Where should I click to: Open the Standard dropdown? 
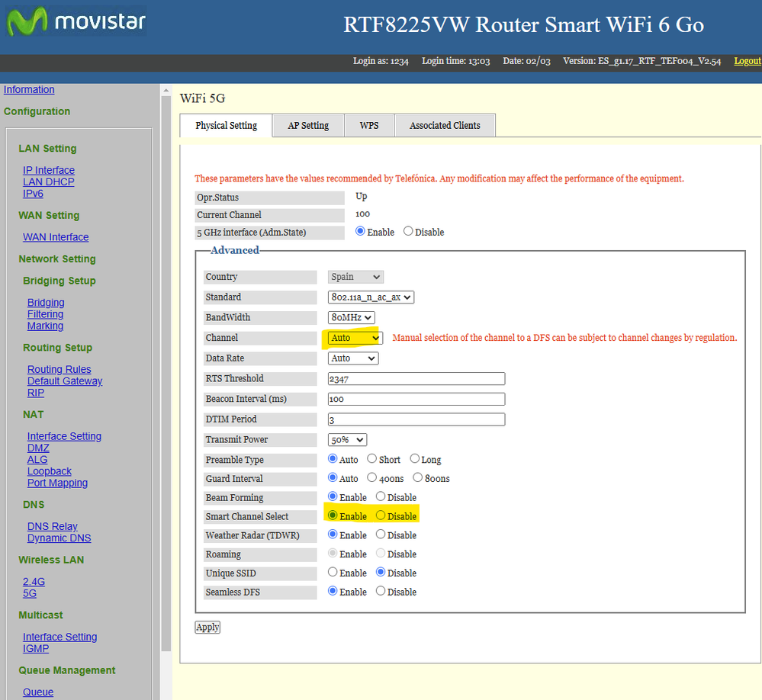coord(371,297)
